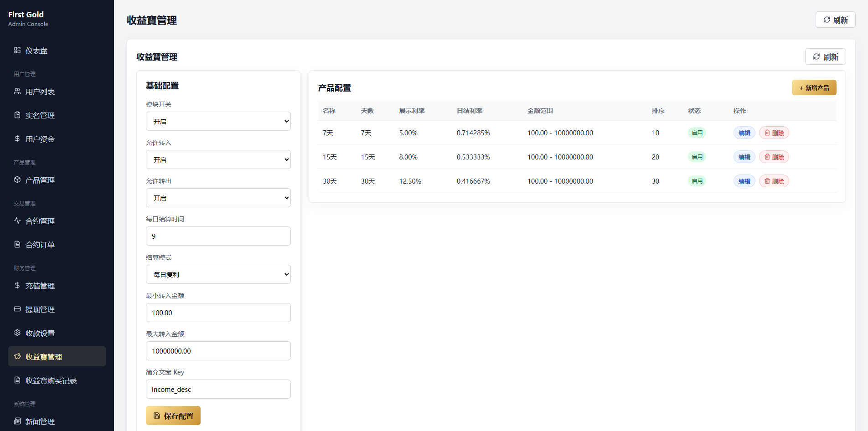Screen dimensions: 868x431
Task: Open the 允许转入 dropdown
Action: (218, 159)
